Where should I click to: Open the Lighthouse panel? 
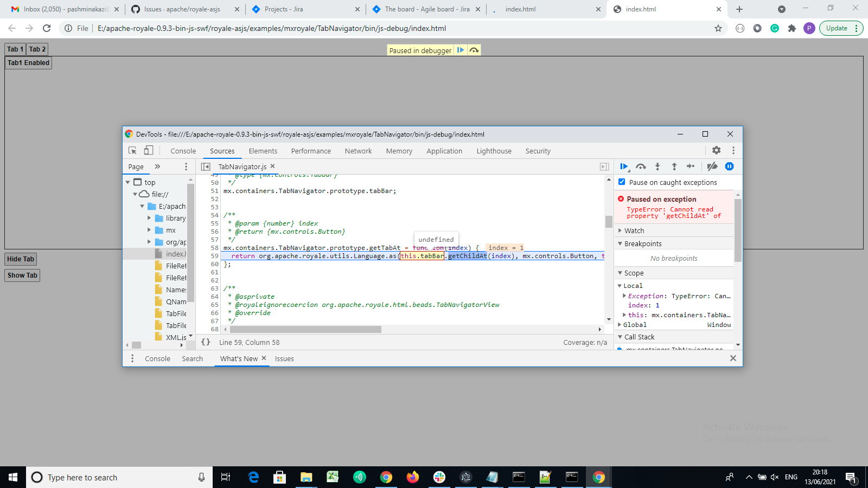[x=494, y=151]
